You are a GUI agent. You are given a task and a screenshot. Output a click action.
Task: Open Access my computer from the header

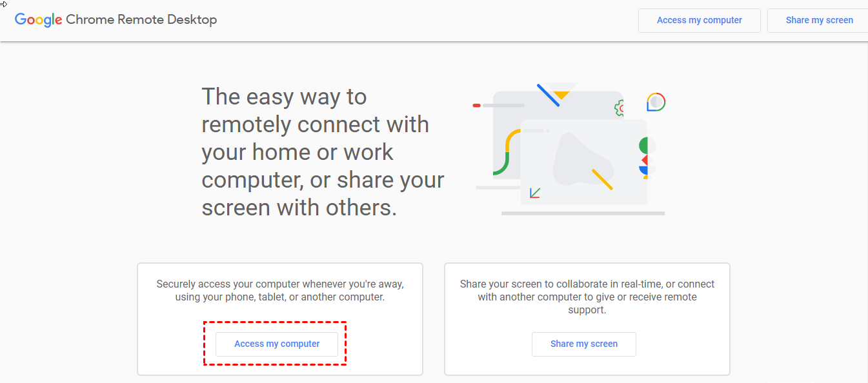[699, 21]
